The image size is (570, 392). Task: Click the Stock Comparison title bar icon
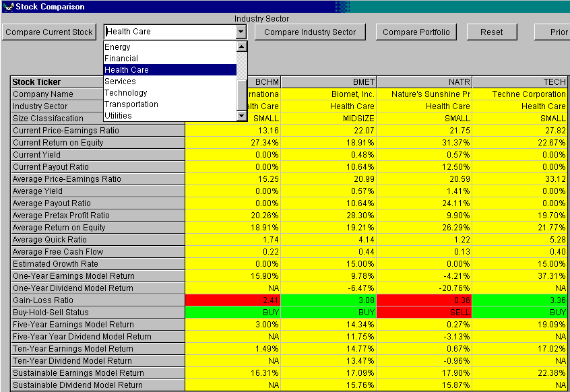(x=8, y=7)
